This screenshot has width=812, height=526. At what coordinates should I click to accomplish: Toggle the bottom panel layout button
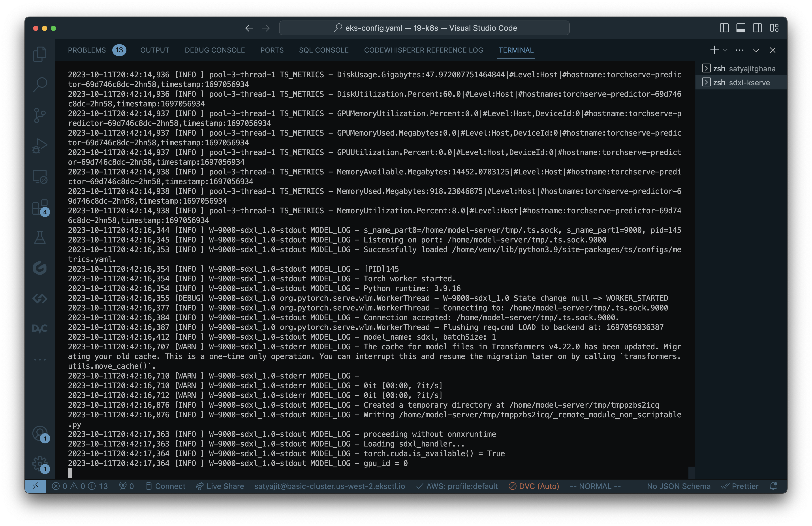coord(741,28)
